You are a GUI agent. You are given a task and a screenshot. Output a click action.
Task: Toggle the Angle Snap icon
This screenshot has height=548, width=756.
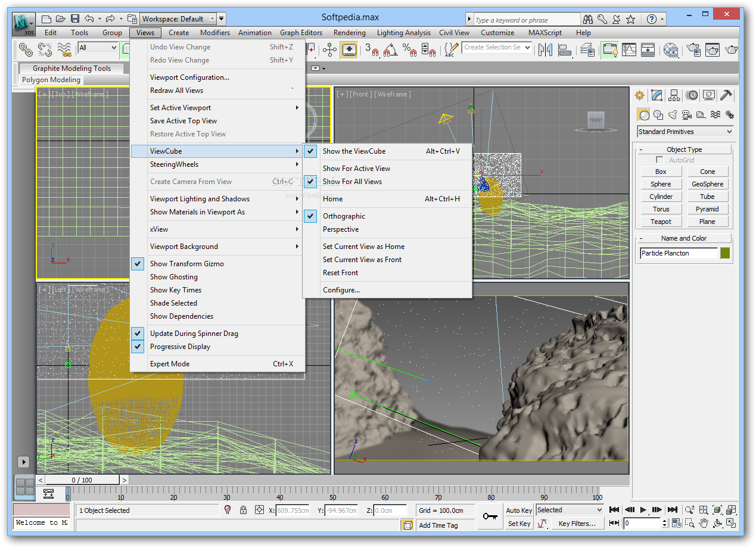(x=390, y=50)
